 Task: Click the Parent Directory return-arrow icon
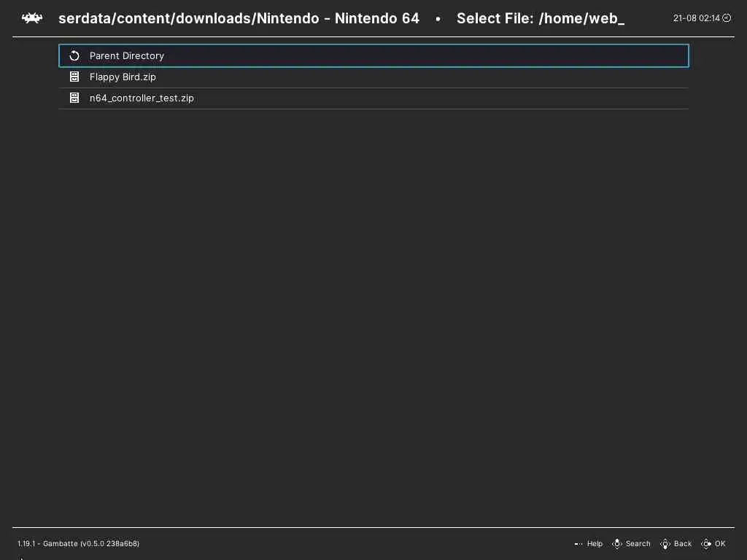coord(74,55)
